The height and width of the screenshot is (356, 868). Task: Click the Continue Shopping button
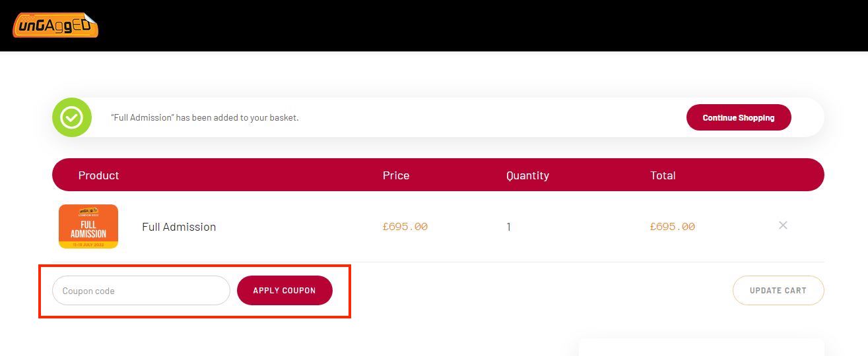click(739, 117)
